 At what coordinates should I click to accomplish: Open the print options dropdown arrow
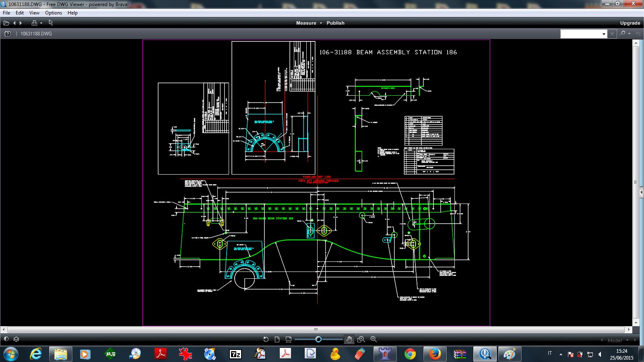[x=41, y=23]
